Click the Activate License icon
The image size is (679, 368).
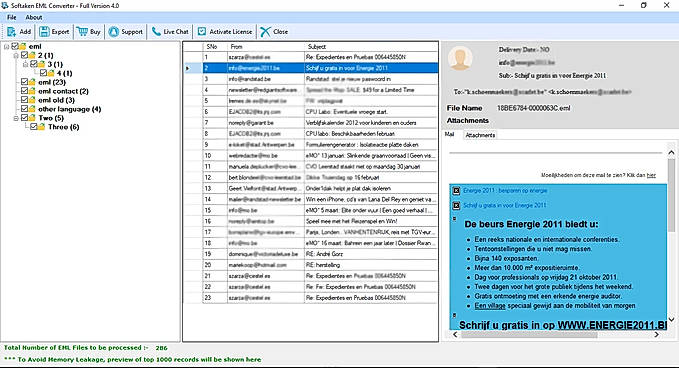202,32
